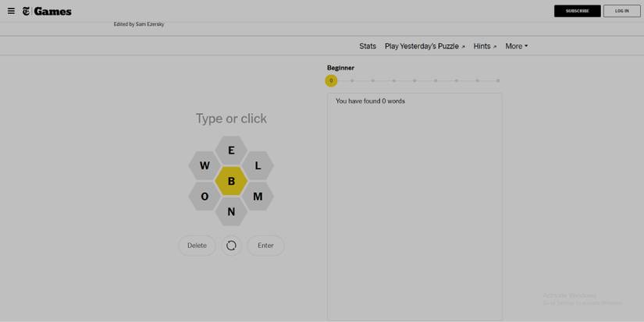Screen dimensions: 644x322
Task: Expand the More dropdown
Action: 516,46
